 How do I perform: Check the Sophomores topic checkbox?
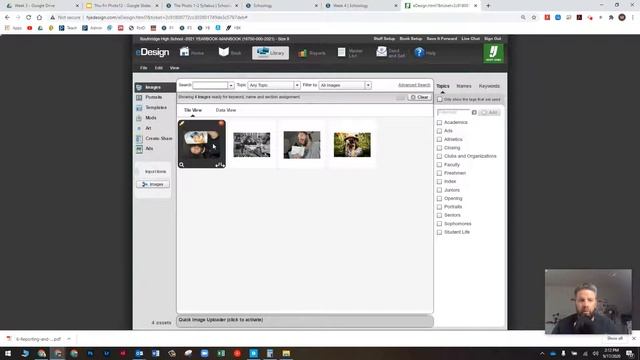click(x=439, y=224)
